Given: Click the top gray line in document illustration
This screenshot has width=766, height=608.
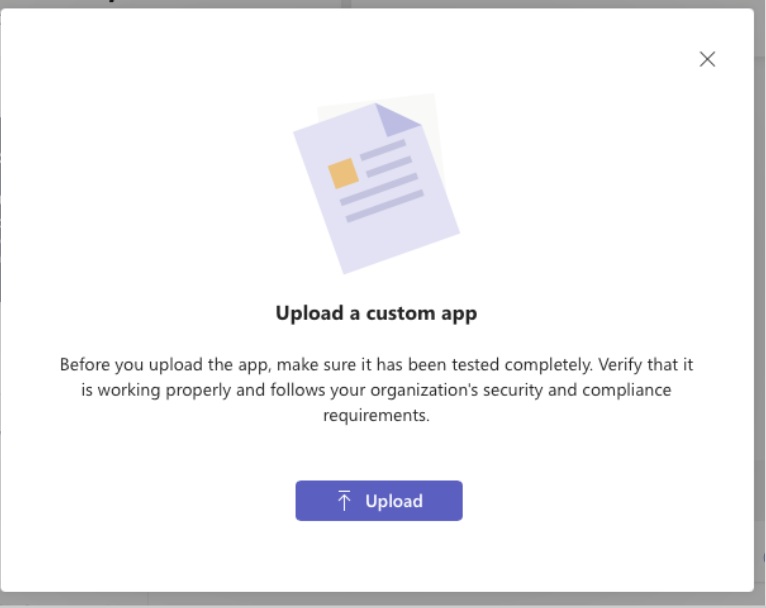Looking at the screenshot, I should (x=383, y=150).
